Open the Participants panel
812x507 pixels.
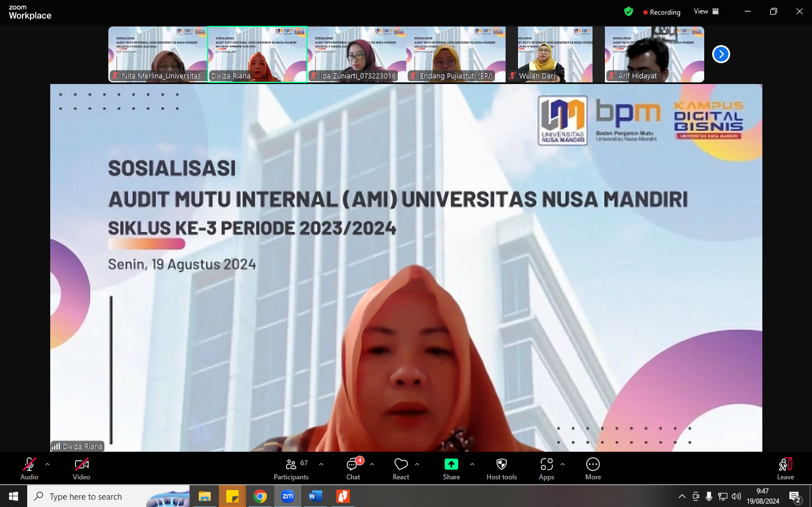tap(291, 468)
